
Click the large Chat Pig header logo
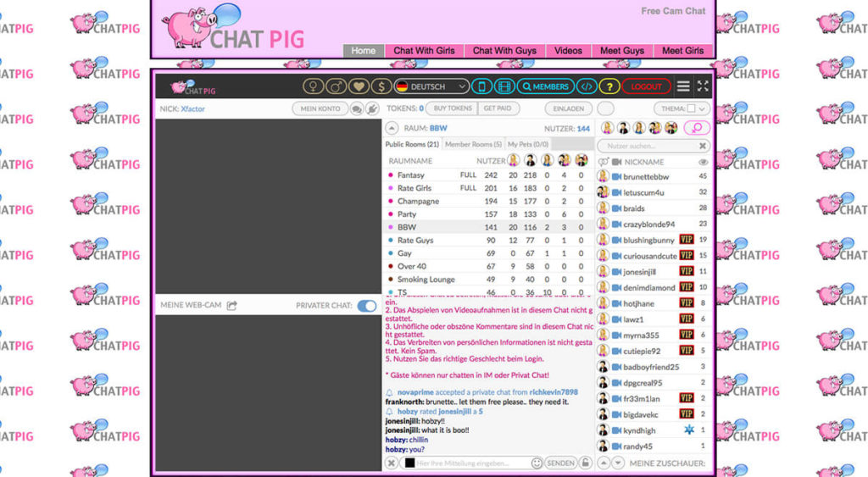232,26
